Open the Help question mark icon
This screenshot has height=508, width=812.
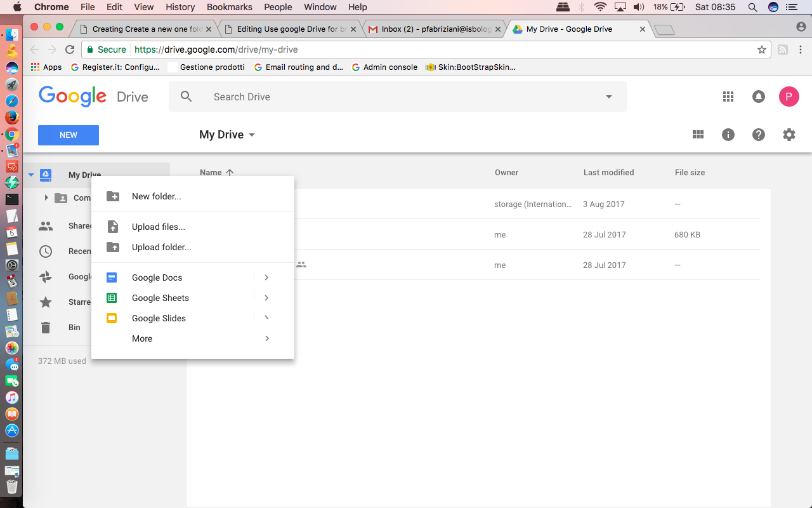(759, 135)
